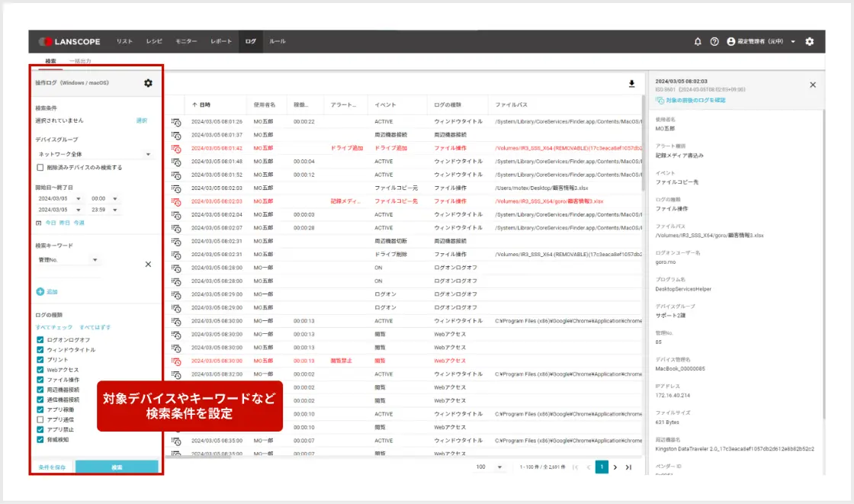Click the 選択 link for 検索条件
The image size is (854, 504).
142,120
